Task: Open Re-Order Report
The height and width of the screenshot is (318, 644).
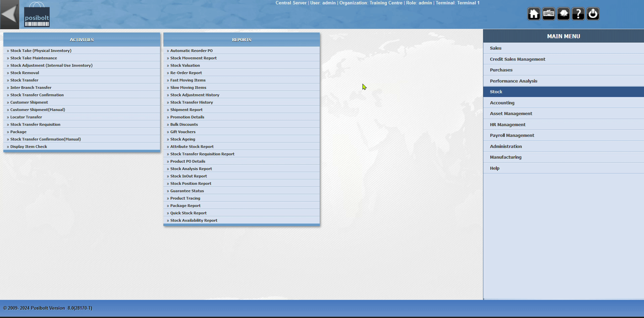Action: tap(241, 73)
